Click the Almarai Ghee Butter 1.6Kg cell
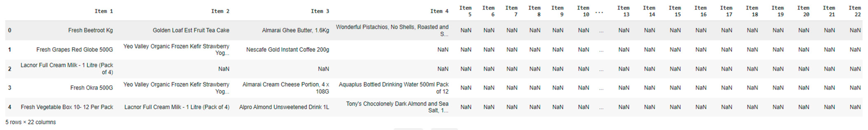868x130 pixels. tap(295, 30)
